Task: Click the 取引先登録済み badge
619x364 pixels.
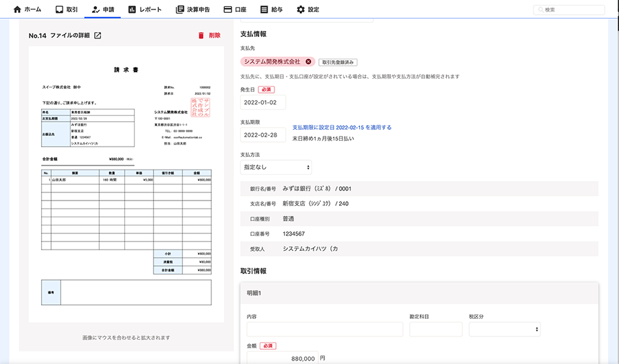Action: point(338,63)
